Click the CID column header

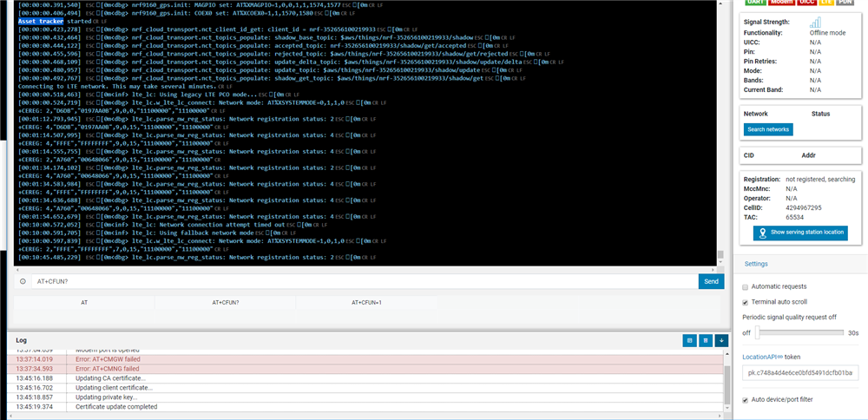click(749, 156)
